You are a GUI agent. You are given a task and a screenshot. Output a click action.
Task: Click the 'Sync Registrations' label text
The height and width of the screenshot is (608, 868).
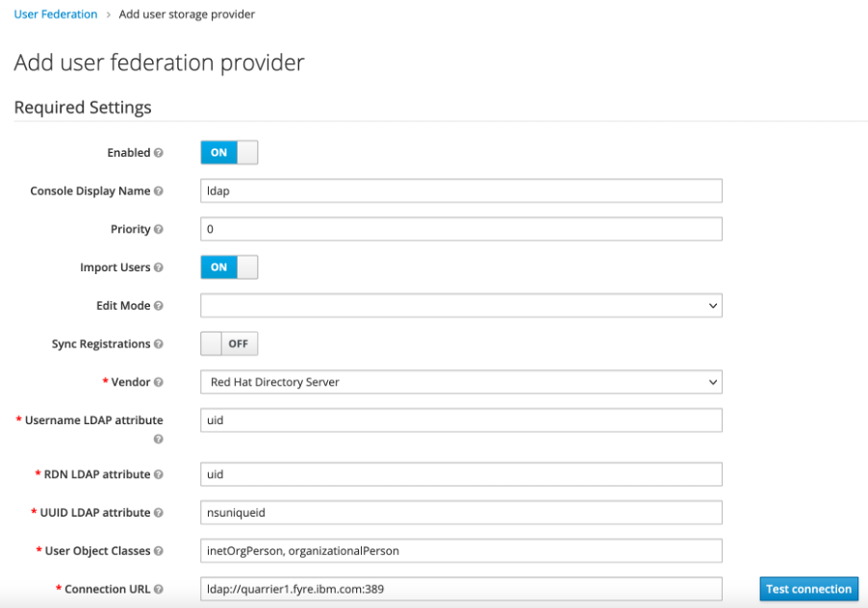101,344
